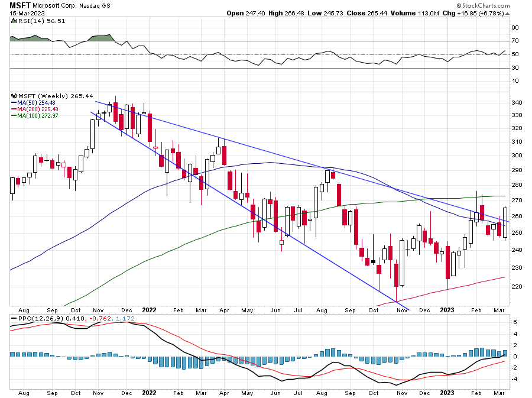Click the 260 price axis label

tap(517, 216)
